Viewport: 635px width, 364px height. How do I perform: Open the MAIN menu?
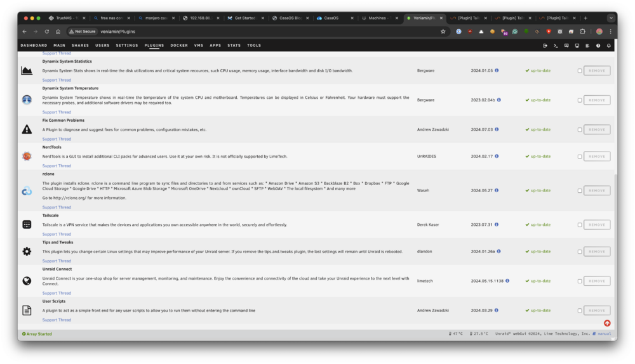click(x=60, y=46)
